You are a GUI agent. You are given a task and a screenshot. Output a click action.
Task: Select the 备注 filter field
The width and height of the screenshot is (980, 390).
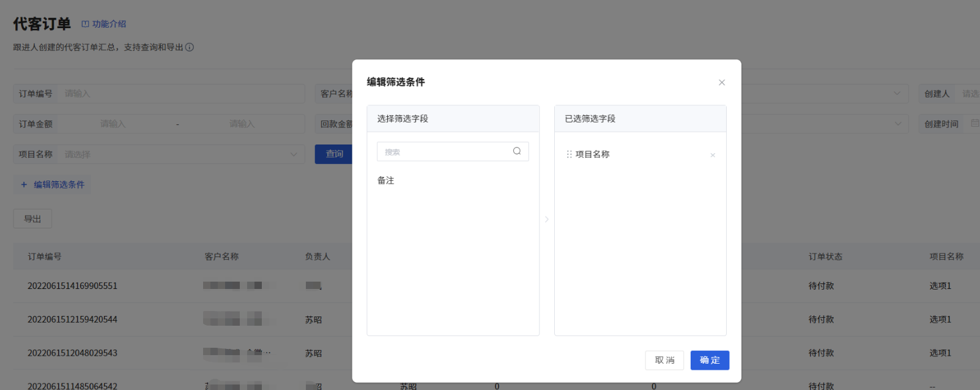(386, 181)
